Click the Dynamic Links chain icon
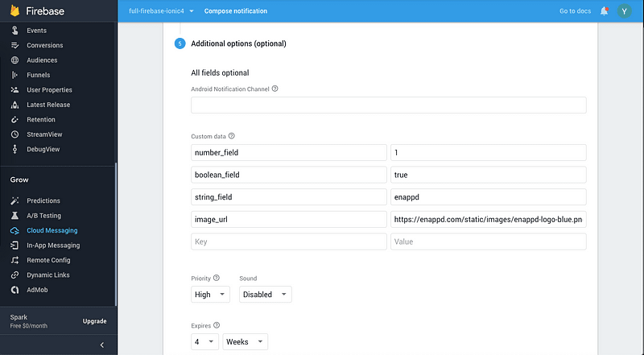Screen dimensions: 644x355 [14, 275]
